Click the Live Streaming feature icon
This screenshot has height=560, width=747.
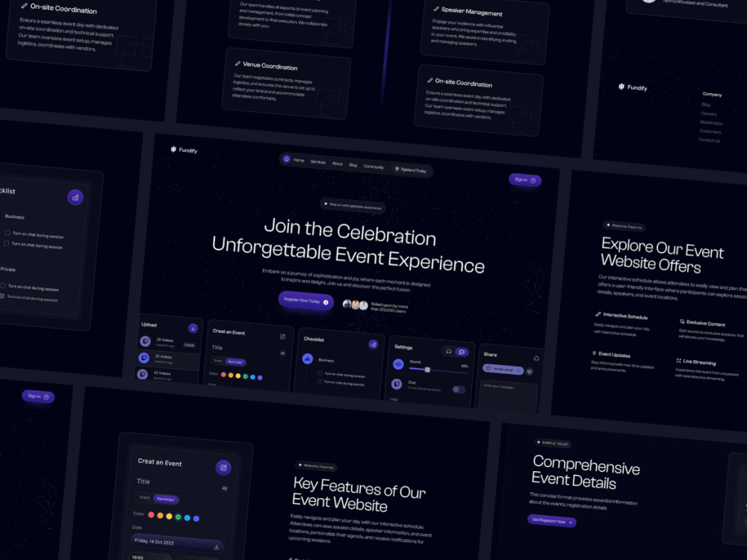point(678,361)
